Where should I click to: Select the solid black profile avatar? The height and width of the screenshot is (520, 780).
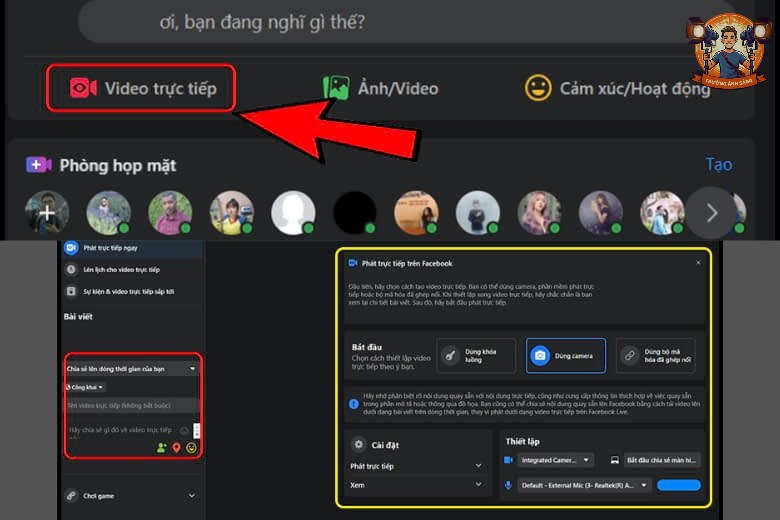tap(355, 212)
